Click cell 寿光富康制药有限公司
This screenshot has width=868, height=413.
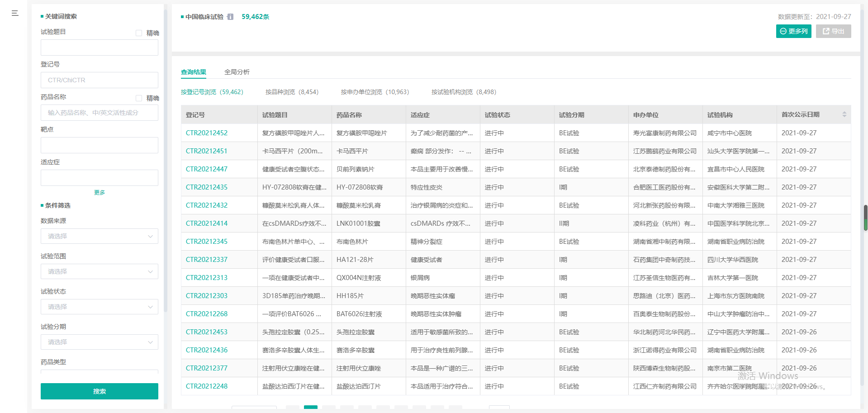click(x=665, y=133)
